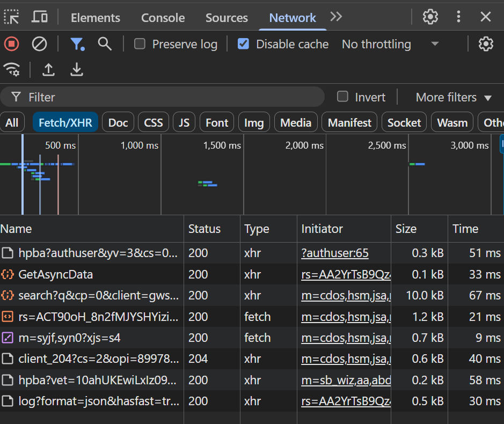
Task: Tick the Invert filter checkbox
Action: pyautogui.click(x=342, y=97)
